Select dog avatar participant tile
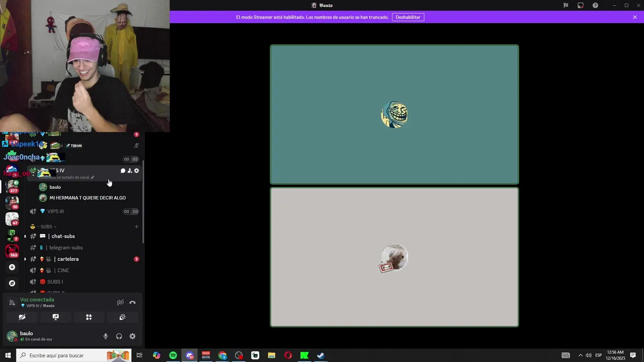This screenshot has width=644, height=362. pyautogui.click(x=394, y=257)
